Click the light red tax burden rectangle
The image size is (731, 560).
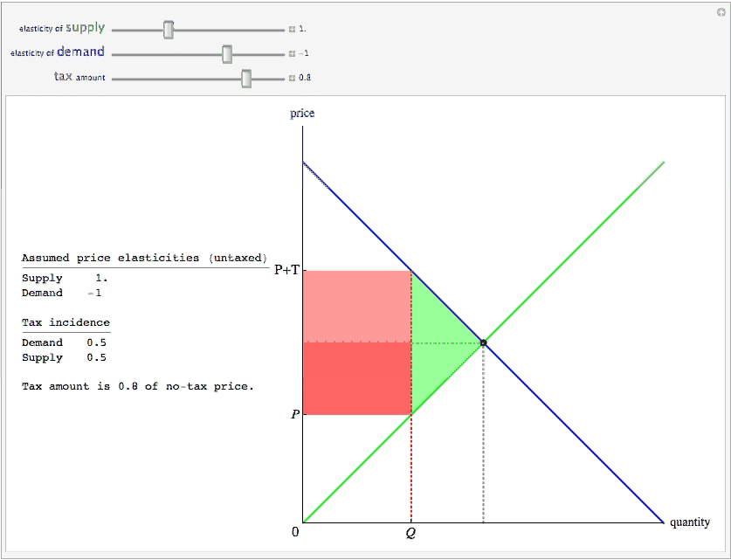pyautogui.click(x=357, y=307)
